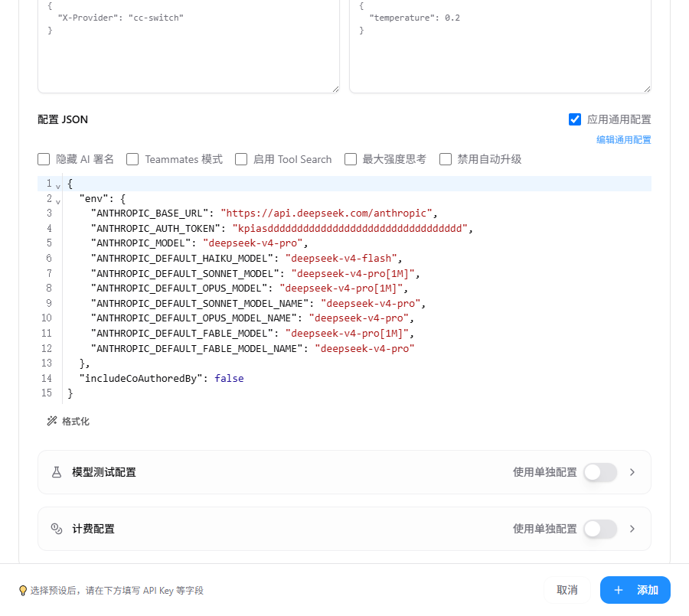The width and height of the screenshot is (689, 616).
Task: Click the ANTHROPIC_MODEL value "deepseek-v4-pro"
Action: (253, 243)
